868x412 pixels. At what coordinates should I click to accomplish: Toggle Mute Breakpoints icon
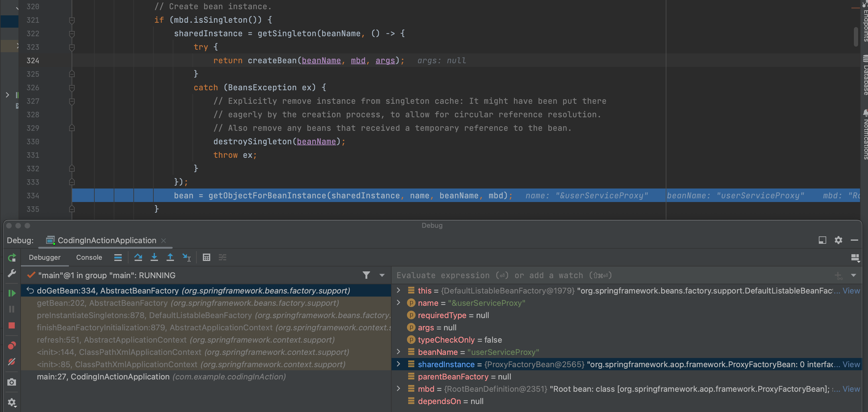tap(12, 362)
